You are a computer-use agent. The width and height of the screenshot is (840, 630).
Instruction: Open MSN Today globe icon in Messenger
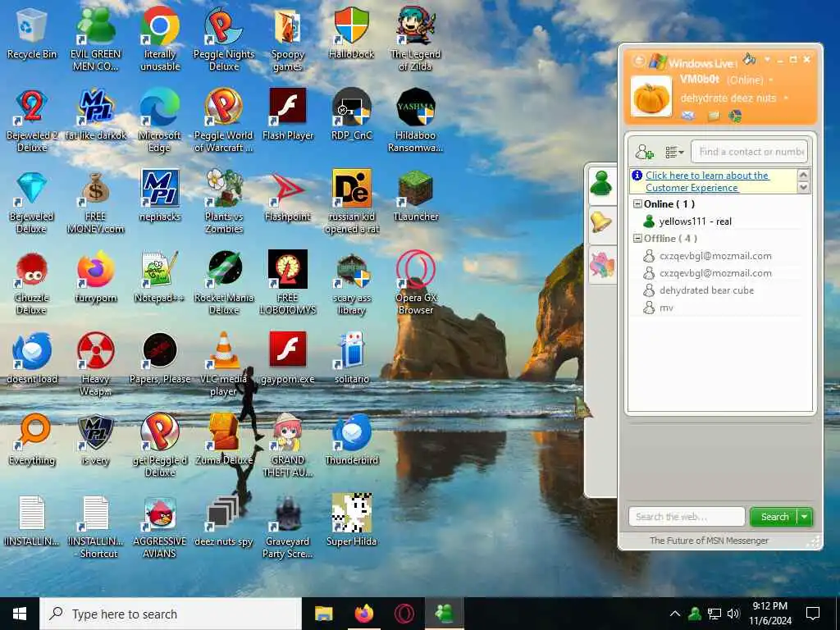(x=736, y=116)
